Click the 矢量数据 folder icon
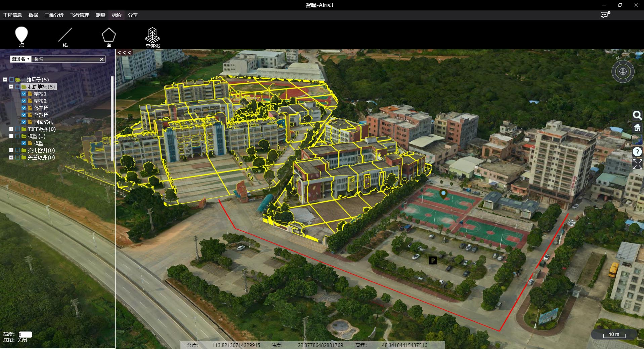644x349 pixels. point(24,157)
